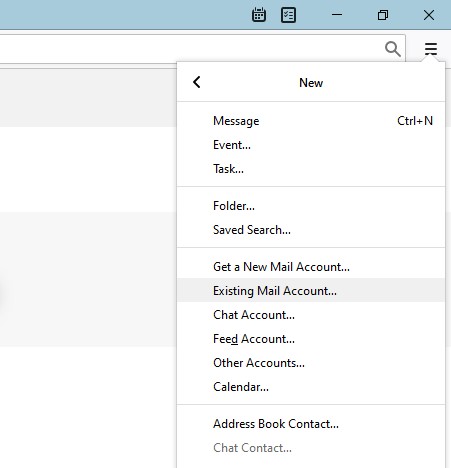The width and height of the screenshot is (451, 468).
Task: Restore down the window
Action: pyautogui.click(x=383, y=15)
